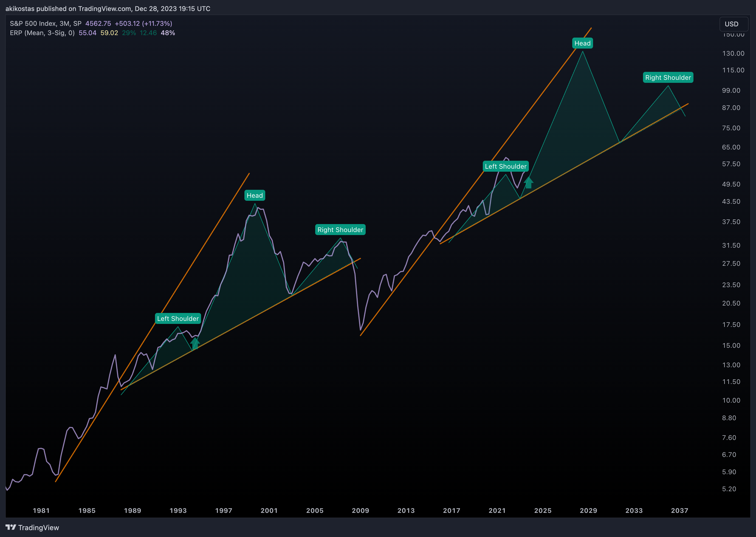Click the 13.00 price scale label
The height and width of the screenshot is (537, 756).
[x=731, y=365]
